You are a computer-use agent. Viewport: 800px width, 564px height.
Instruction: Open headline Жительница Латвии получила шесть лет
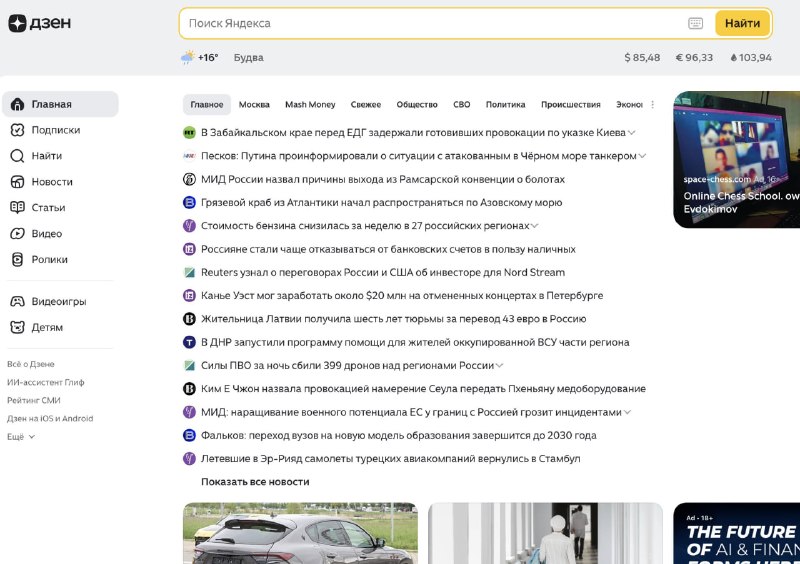click(x=393, y=319)
